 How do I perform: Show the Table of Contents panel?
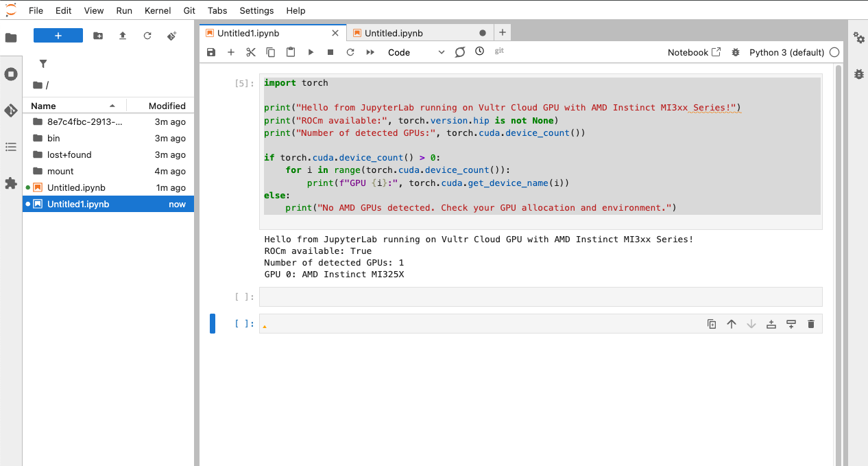(x=11, y=147)
